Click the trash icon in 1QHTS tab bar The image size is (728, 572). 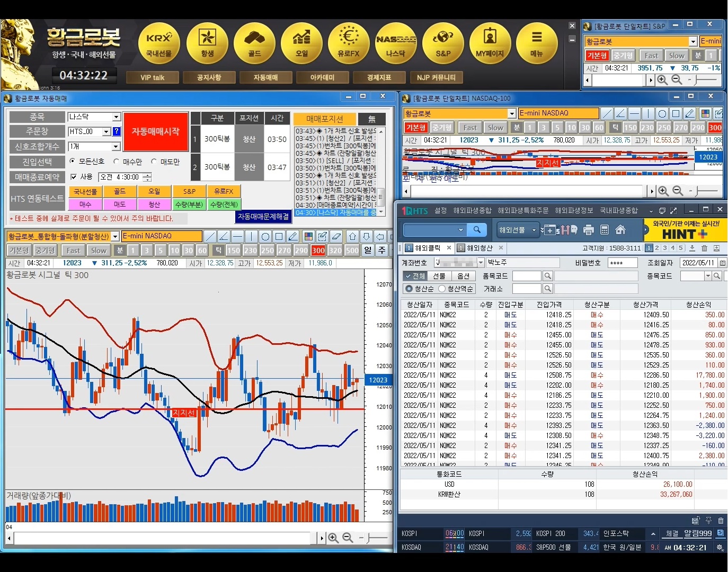pyautogui.click(x=704, y=248)
